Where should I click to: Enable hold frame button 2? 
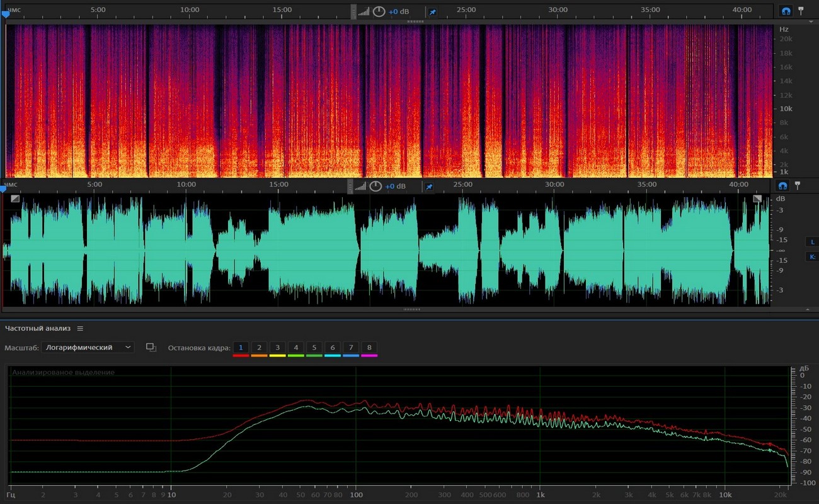pos(259,348)
